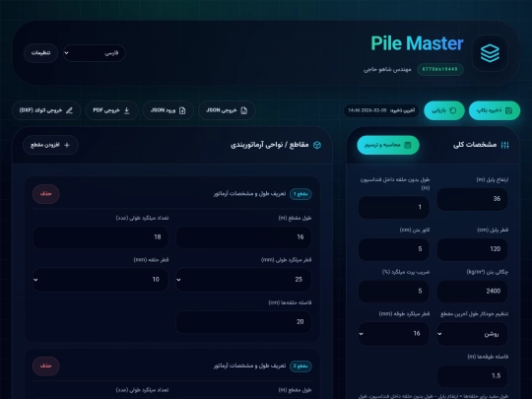Delete section 1 with its حذف button

45,194
